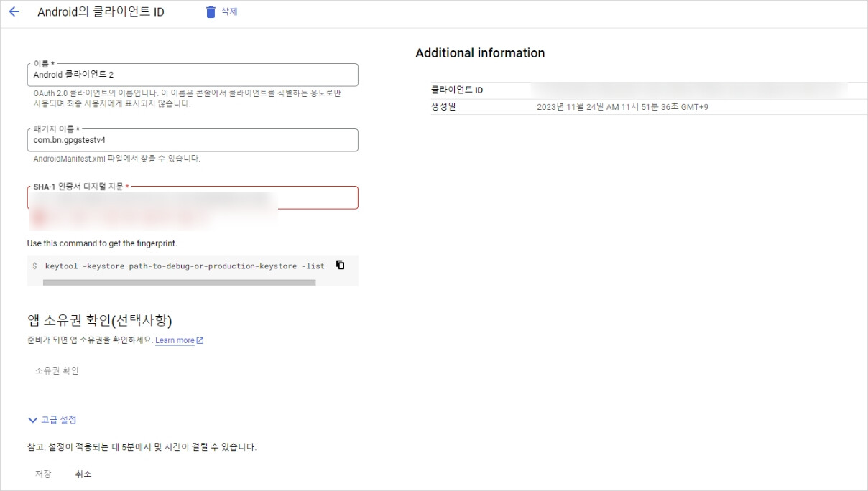Focus the 패키지 이름 input field
The width and height of the screenshot is (868, 491).
point(192,140)
